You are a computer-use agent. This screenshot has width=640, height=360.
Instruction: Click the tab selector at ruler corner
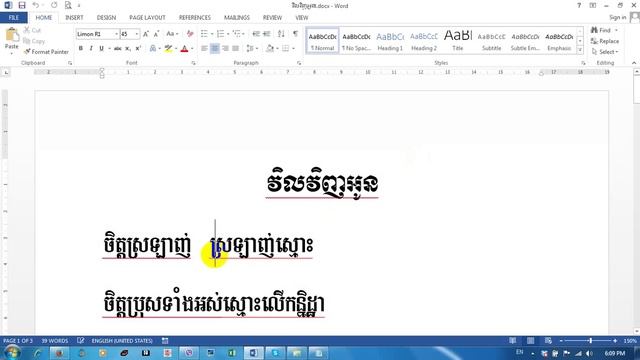[6, 73]
